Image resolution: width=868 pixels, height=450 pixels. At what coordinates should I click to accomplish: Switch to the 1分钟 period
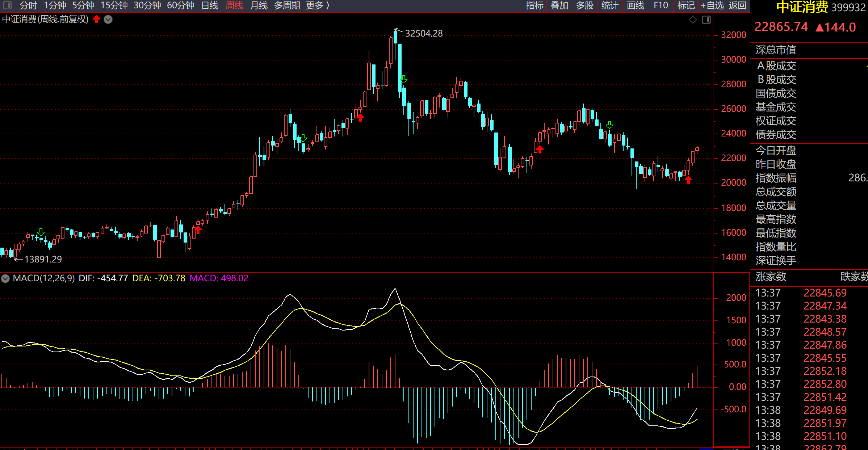click(x=55, y=5)
